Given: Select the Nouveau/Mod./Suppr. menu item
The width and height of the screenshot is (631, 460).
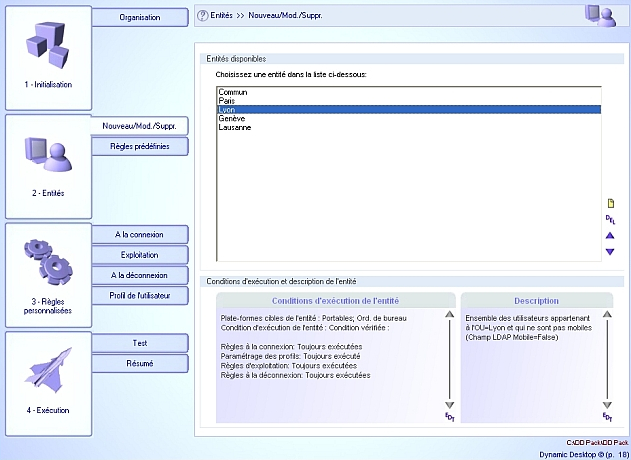Looking at the screenshot, I should (139, 126).
